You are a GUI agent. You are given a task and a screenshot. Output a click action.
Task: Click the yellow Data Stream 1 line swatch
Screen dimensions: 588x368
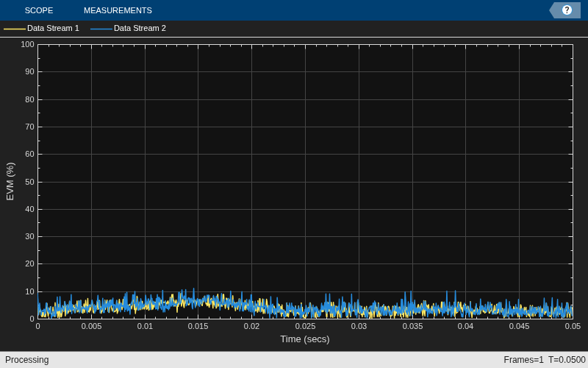(15, 29)
